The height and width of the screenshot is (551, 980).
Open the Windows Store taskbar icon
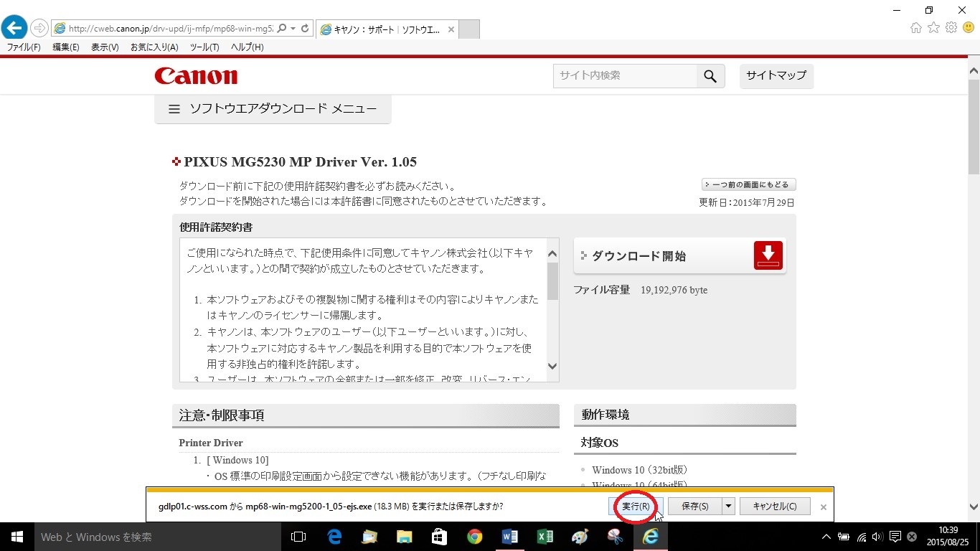(439, 537)
